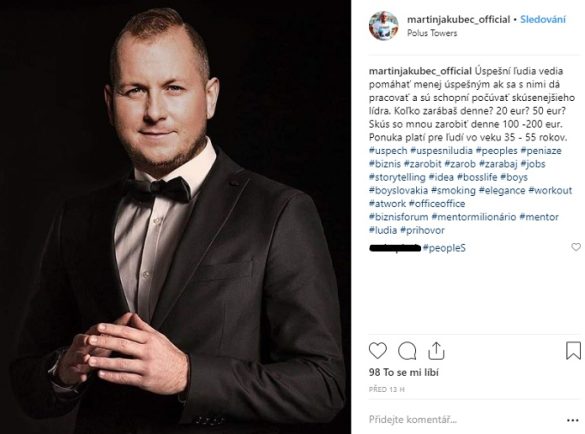Open the PŘED 13 H timestamp
The image size is (585, 434).
pos(387,390)
